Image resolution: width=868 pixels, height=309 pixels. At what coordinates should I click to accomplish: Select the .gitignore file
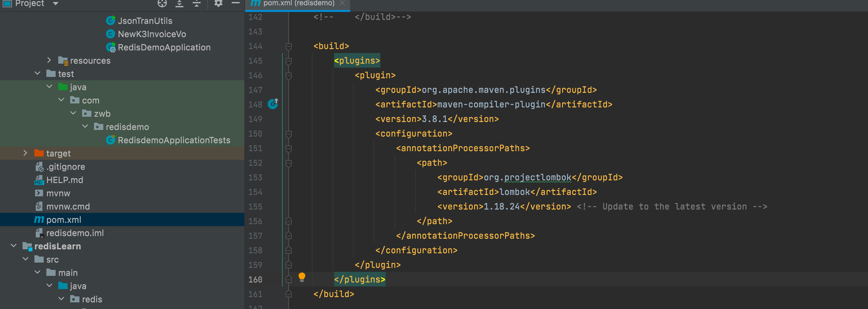pyautogui.click(x=66, y=167)
